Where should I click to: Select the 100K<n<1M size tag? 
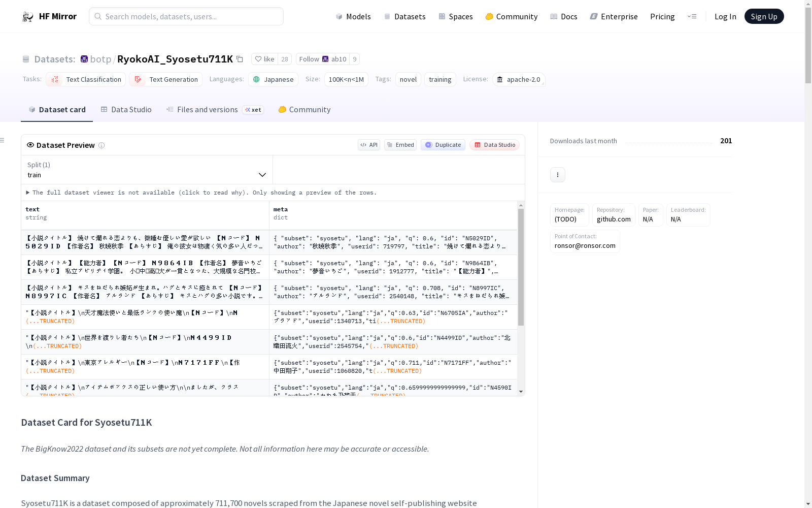coord(346,79)
